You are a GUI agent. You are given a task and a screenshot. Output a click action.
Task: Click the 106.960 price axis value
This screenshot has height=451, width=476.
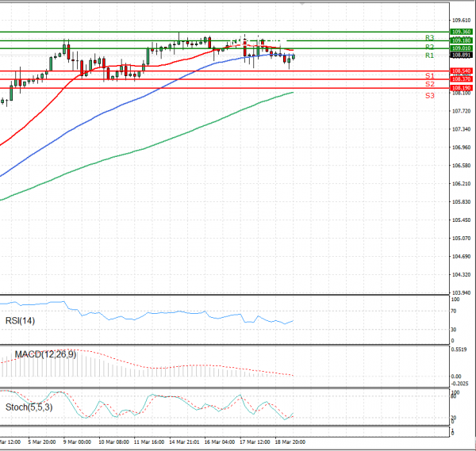pos(462,147)
